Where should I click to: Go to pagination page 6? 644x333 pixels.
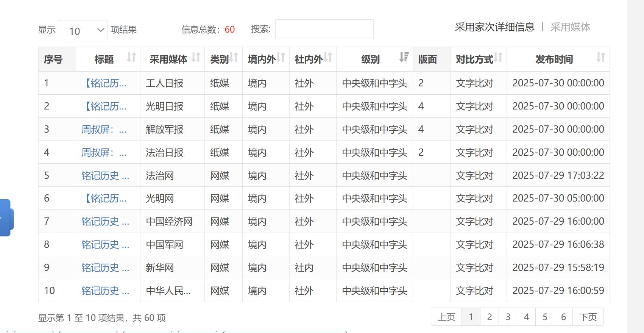coord(564,317)
